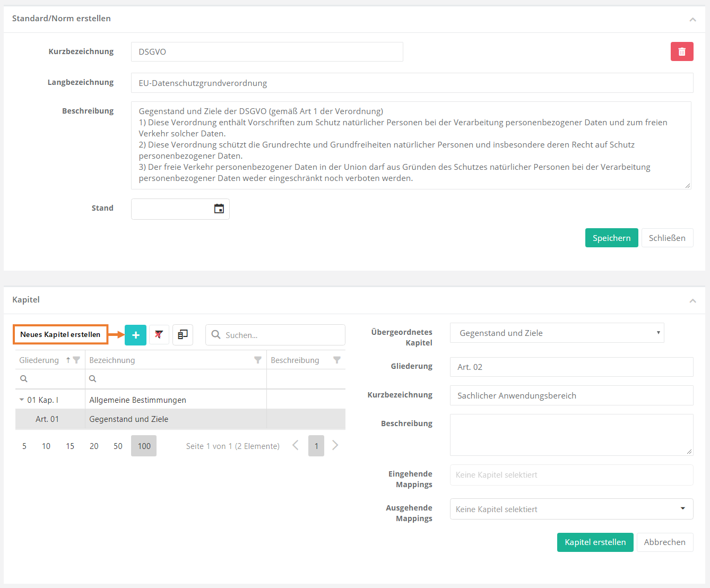
Task: Open the Stand date picker calendar
Action: point(219,209)
